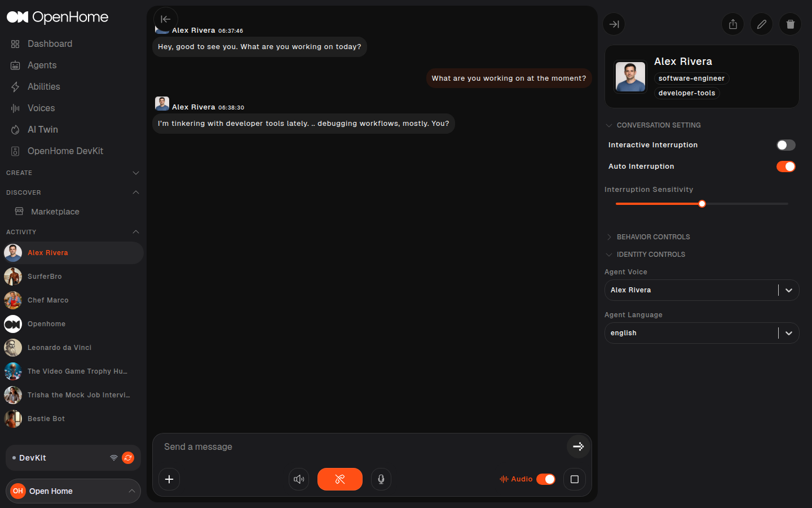The width and height of the screenshot is (812, 508).
Task: Open the Agent Voice dropdown
Action: tap(702, 290)
